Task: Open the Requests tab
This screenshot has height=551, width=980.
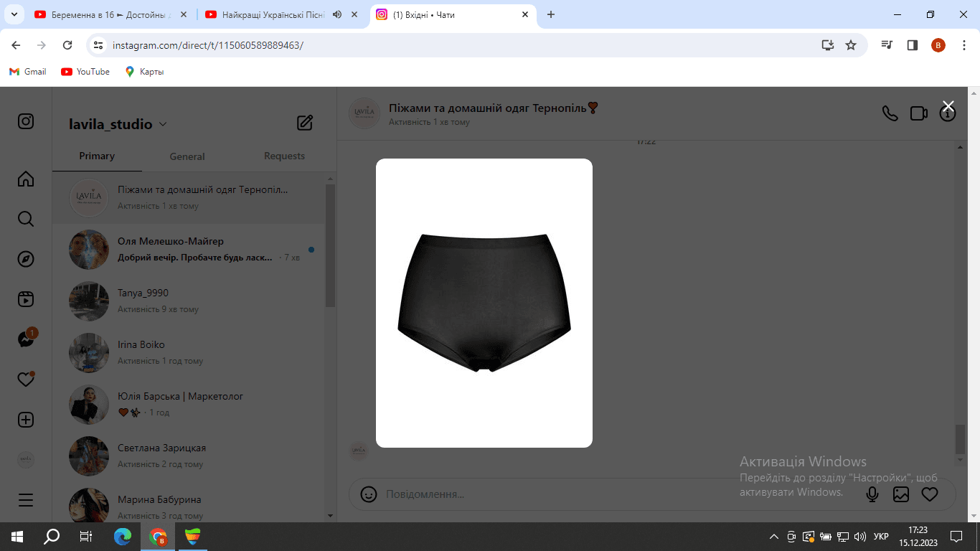Action: click(x=284, y=156)
